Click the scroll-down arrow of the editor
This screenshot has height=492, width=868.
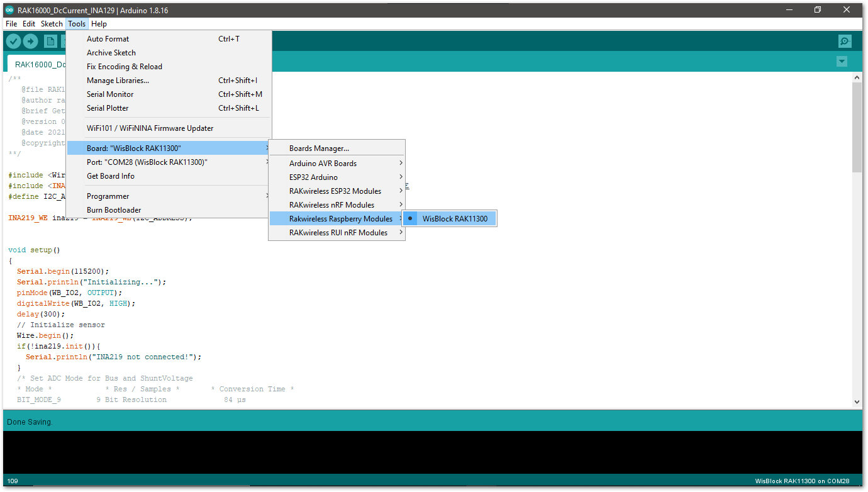pos(857,401)
